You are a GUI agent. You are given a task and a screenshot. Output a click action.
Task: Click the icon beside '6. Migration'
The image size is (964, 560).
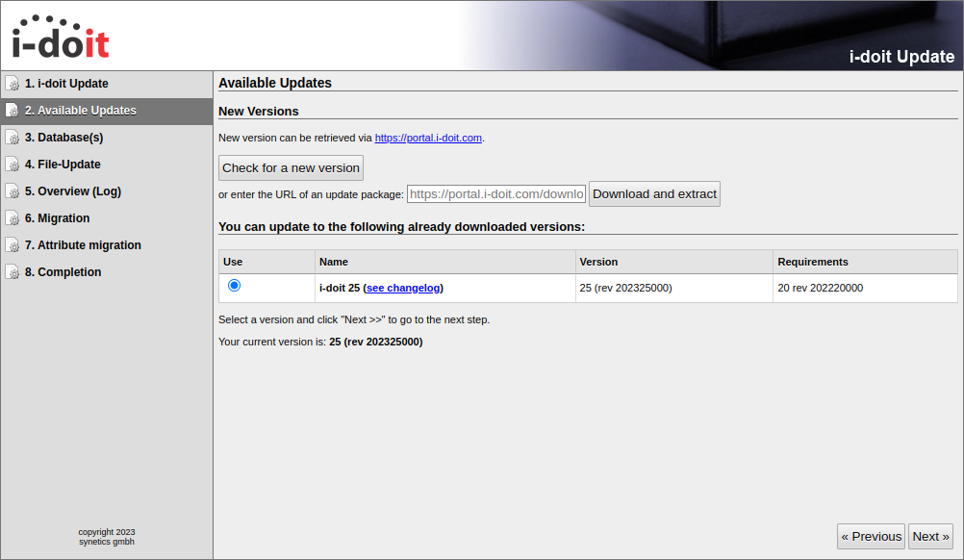[13, 218]
